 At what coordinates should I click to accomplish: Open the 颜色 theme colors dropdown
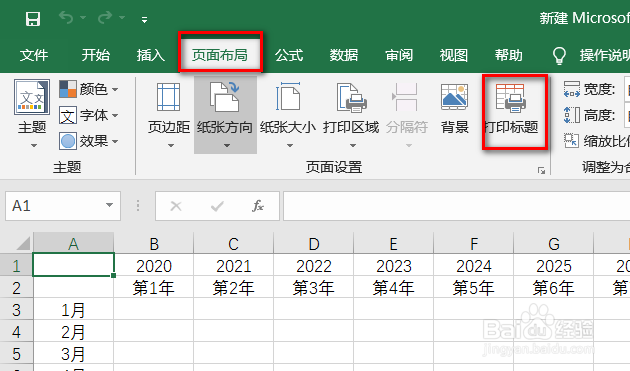tap(89, 89)
